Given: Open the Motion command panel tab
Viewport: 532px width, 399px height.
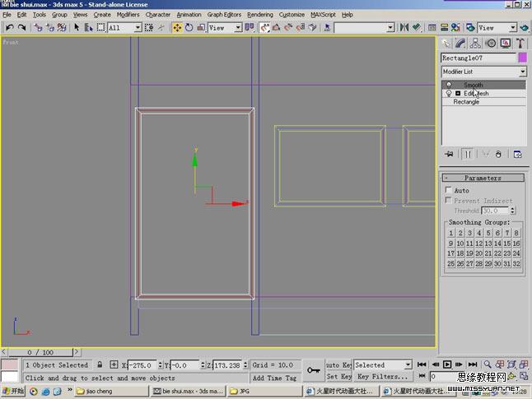Looking at the screenshot, I should 491,43.
